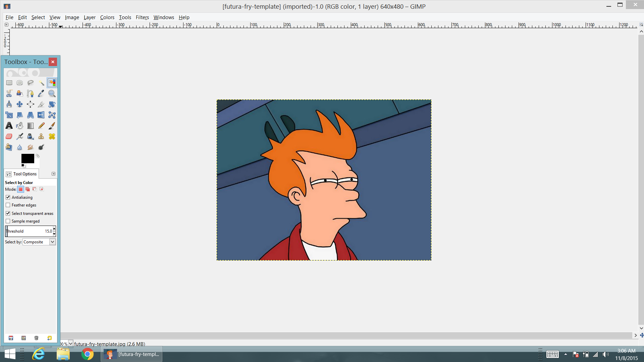
Task: Select the Blend gradient tool
Action: [x=31, y=126]
